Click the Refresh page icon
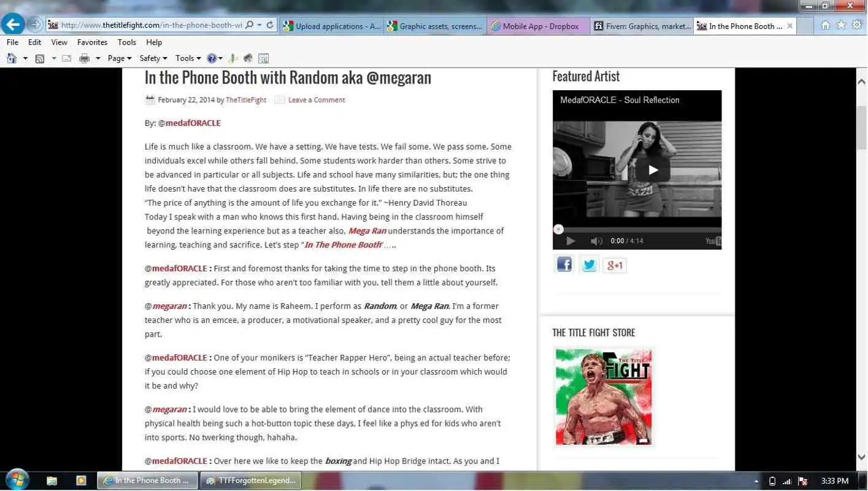This screenshot has height=491, width=868. [270, 25]
